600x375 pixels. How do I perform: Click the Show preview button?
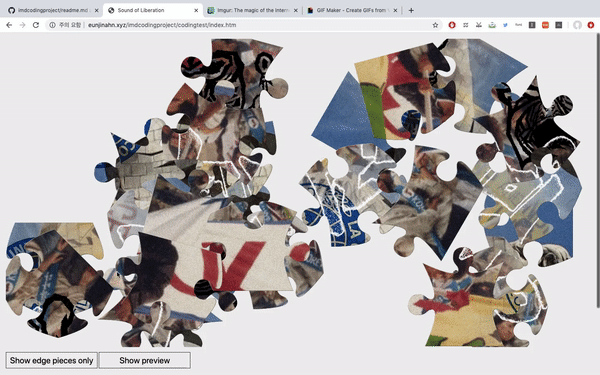tap(145, 360)
